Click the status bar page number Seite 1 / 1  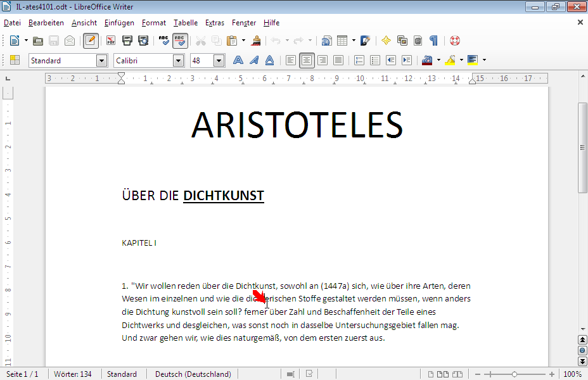coord(23,374)
